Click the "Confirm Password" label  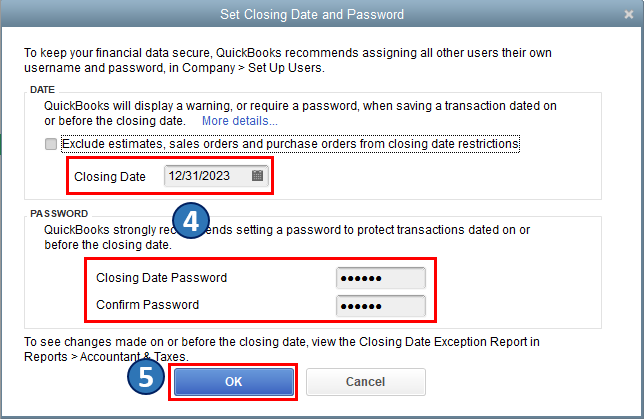[147, 305]
